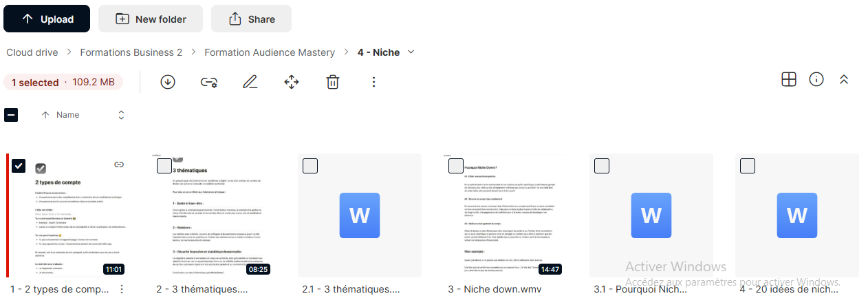Create a folder with the New folder button
Viewport: 868px width, 307px height.
151,19
